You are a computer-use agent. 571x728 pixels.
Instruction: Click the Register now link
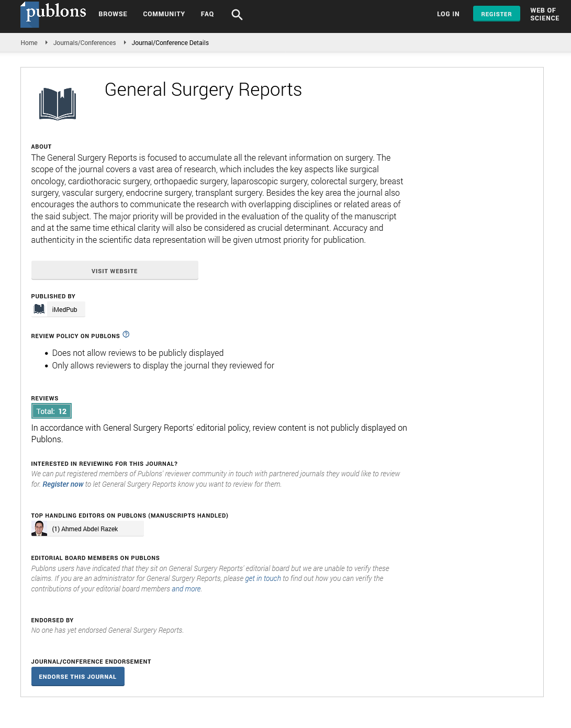[x=63, y=485]
